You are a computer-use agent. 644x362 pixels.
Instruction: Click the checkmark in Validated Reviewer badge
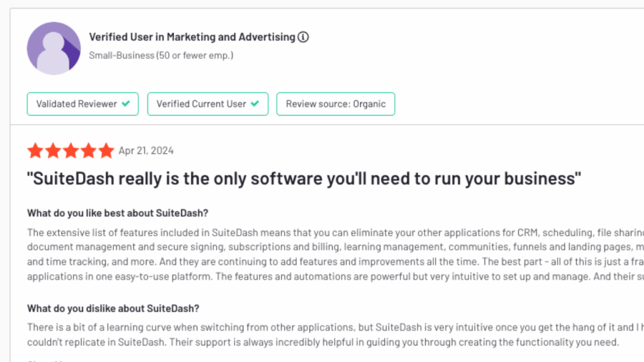tap(126, 104)
